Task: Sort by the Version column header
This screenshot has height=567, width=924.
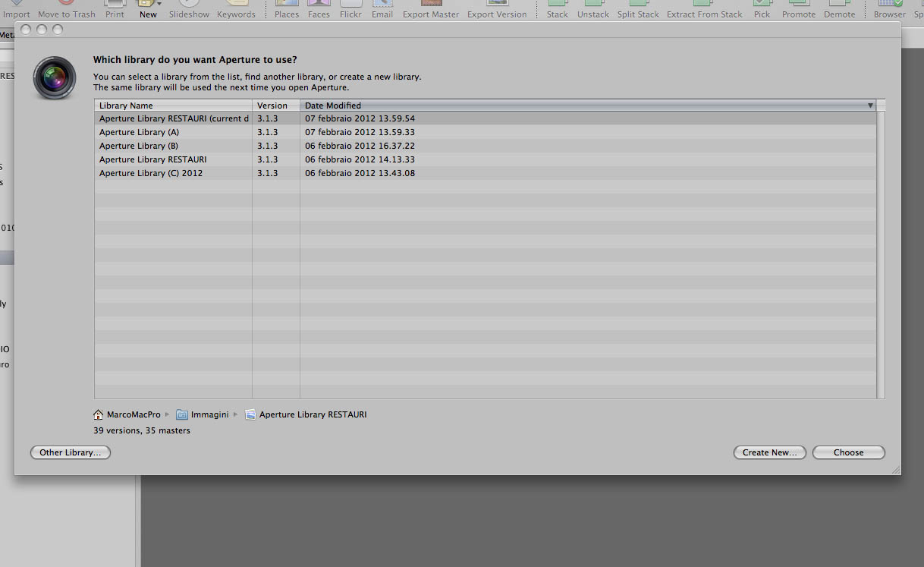Action: [276, 106]
